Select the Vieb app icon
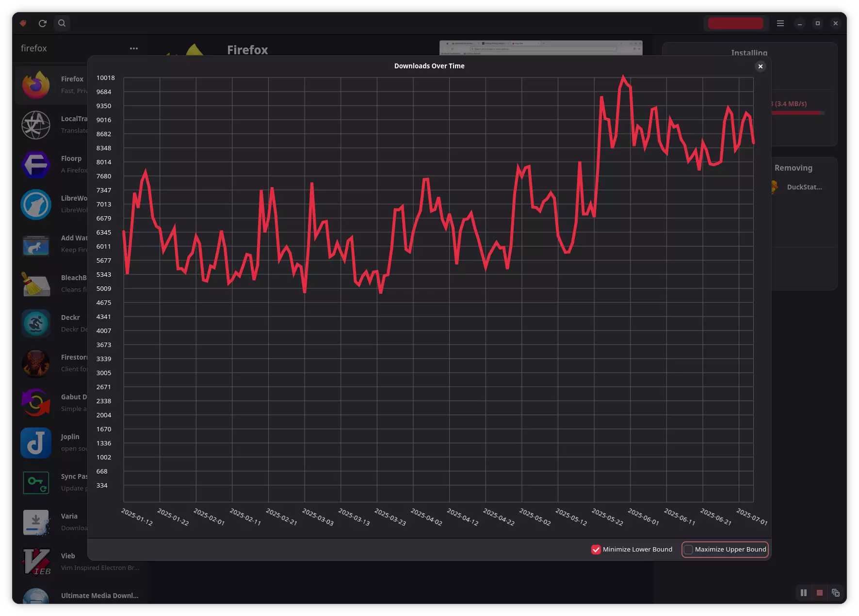The height and width of the screenshot is (616, 859). click(x=36, y=562)
